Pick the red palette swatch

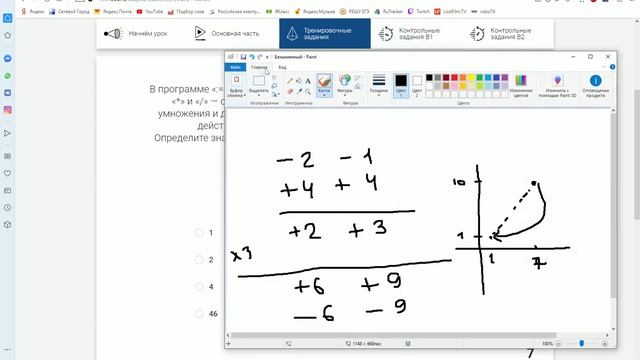click(x=454, y=78)
